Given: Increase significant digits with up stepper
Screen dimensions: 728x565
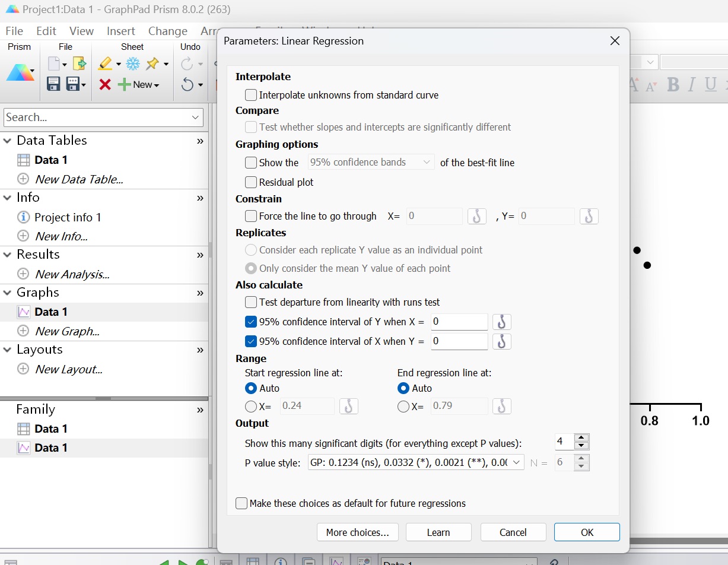Looking at the screenshot, I should click(581, 438).
